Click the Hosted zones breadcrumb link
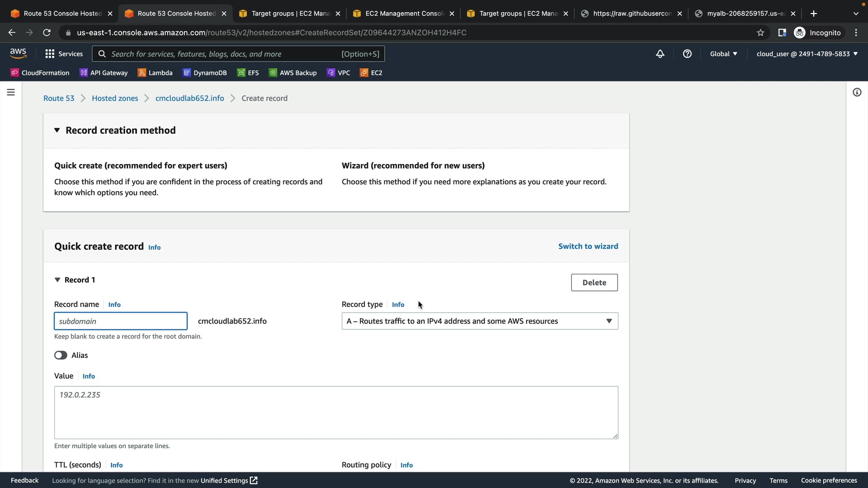Image resolution: width=868 pixels, height=488 pixels. coord(115,98)
